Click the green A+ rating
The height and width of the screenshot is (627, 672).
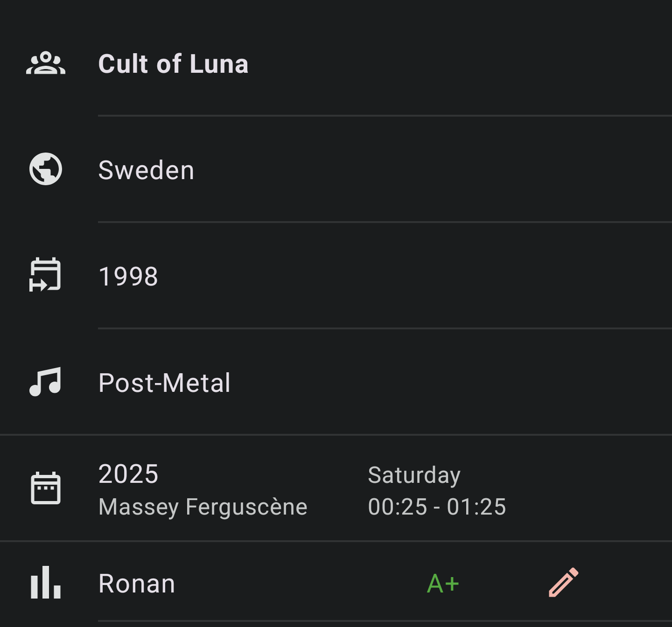tap(443, 583)
